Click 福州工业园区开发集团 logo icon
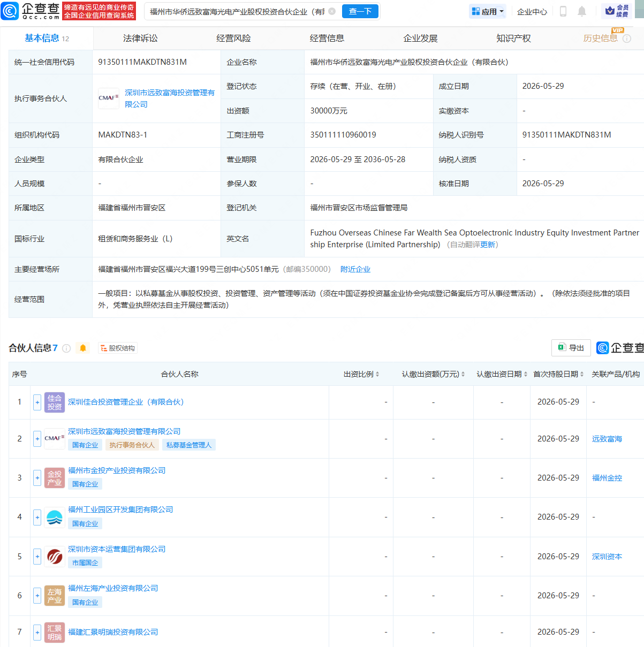Image resolution: width=644 pixels, height=647 pixels. tap(55, 517)
